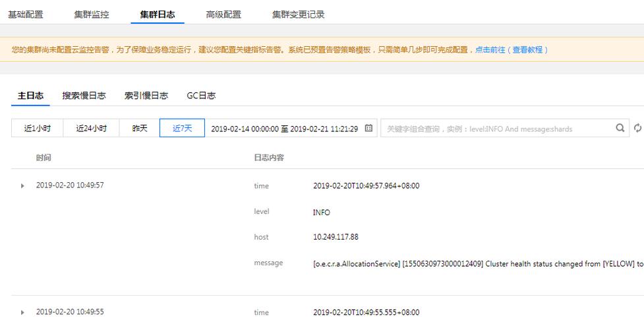Expand the 10:49:55 log entry
Viewport: 644px width, 330px height.
(x=22, y=313)
